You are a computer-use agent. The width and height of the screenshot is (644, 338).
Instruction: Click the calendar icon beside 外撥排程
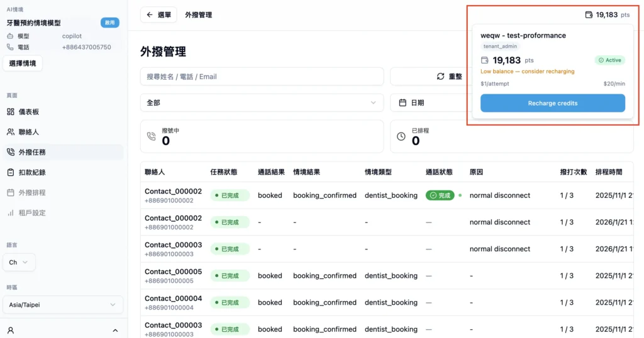tap(11, 192)
